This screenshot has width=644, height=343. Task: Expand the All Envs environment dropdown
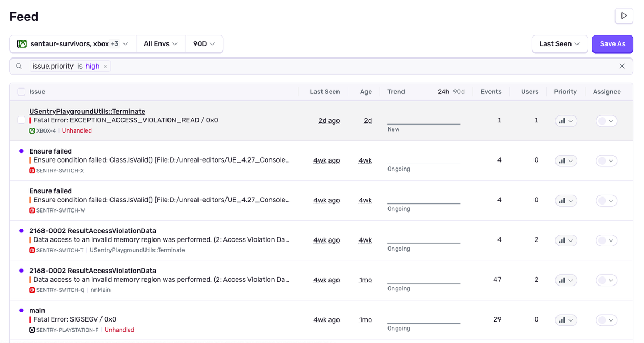[x=160, y=44]
